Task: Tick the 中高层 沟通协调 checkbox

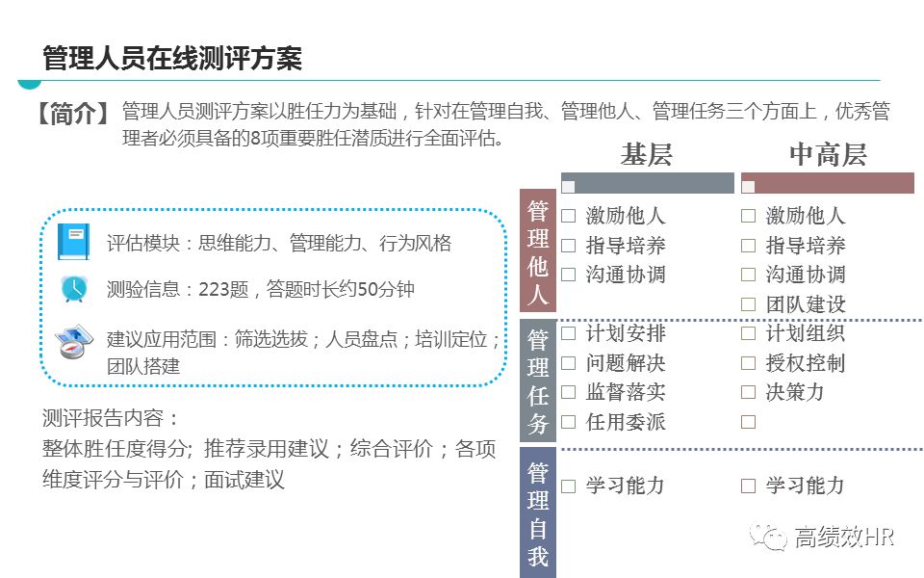Action: coord(749,275)
